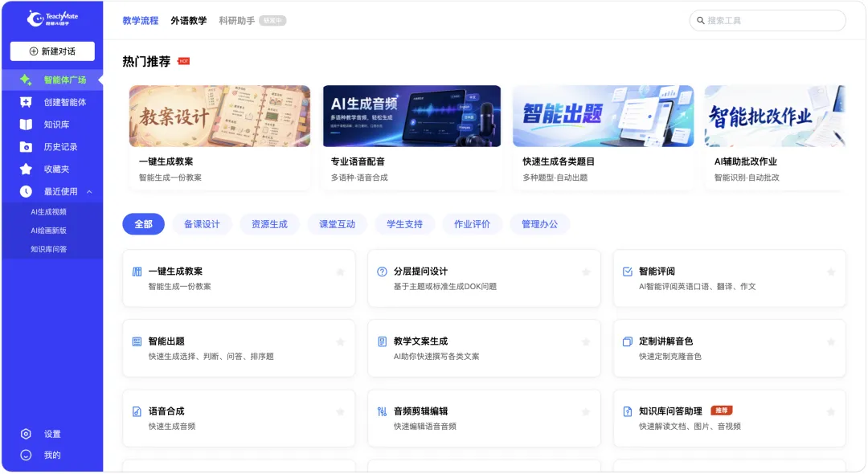The width and height of the screenshot is (868, 474).
Task: Favorite 智能评阅 with star
Action: (x=831, y=272)
